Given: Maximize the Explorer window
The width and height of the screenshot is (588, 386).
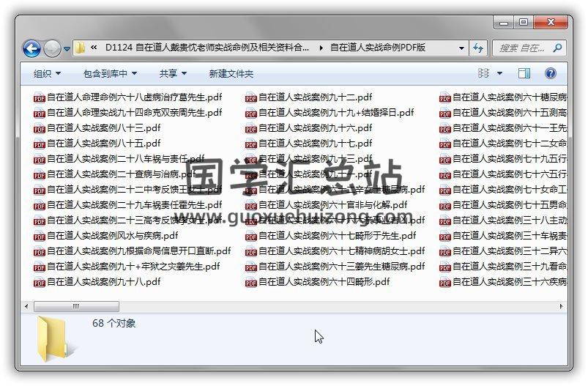Looking at the screenshot, I should tap(524, 23).
